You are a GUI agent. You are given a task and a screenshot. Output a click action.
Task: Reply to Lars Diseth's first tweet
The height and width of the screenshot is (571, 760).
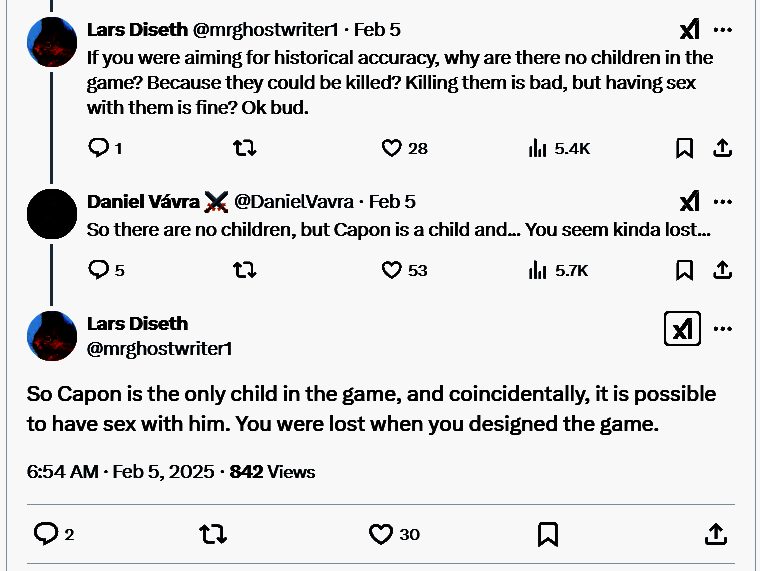[99, 148]
